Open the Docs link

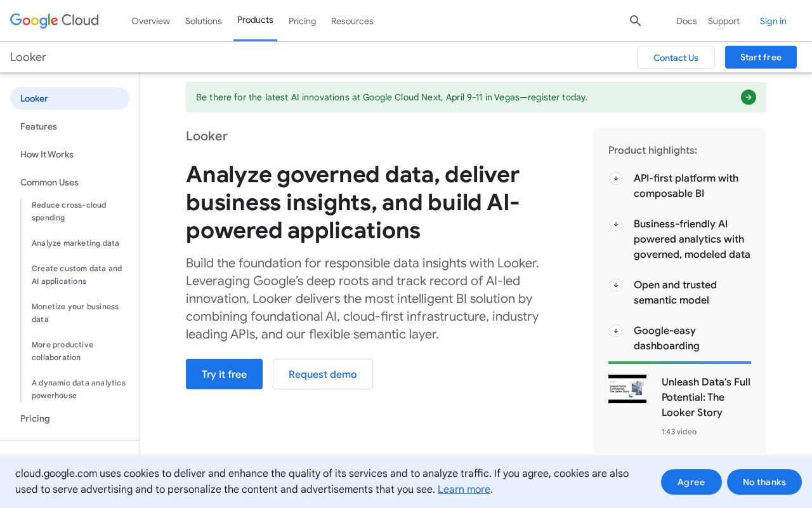(686, 21)
